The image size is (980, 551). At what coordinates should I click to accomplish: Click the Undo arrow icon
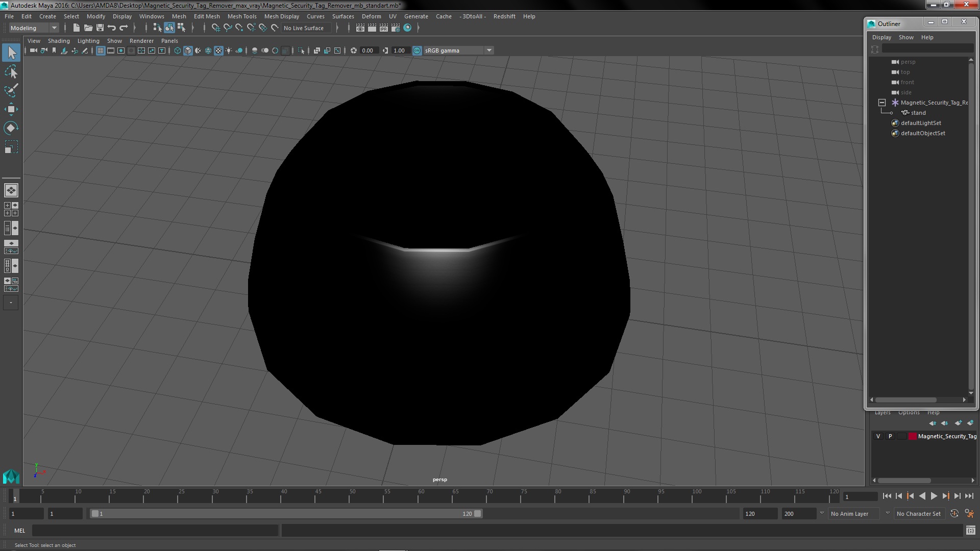pos(112,28)
